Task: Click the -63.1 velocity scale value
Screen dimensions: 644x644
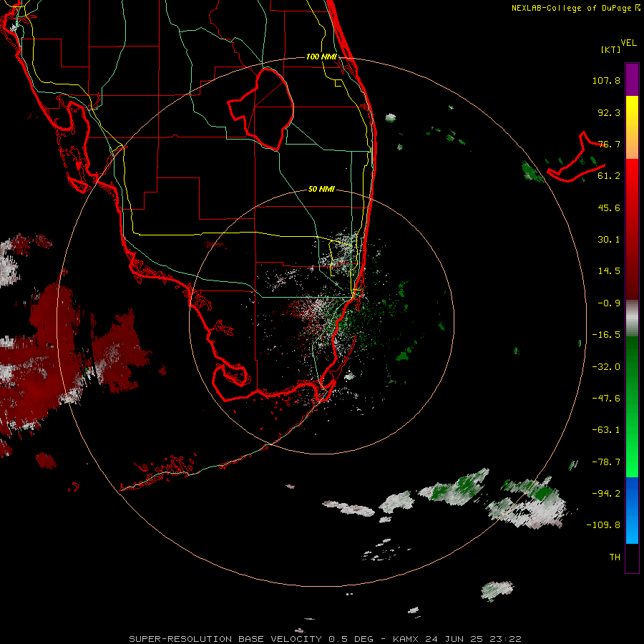Action: tap(606, 430)
